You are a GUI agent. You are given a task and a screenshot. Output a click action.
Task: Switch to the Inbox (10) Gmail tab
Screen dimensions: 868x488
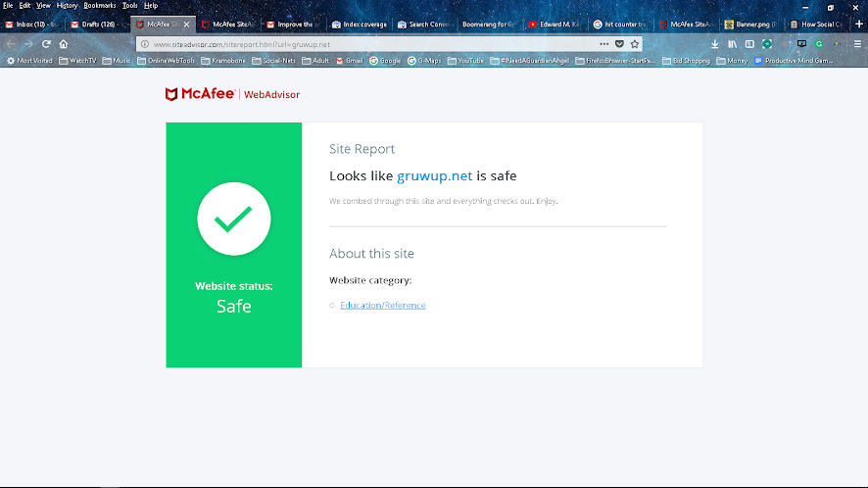31,24
